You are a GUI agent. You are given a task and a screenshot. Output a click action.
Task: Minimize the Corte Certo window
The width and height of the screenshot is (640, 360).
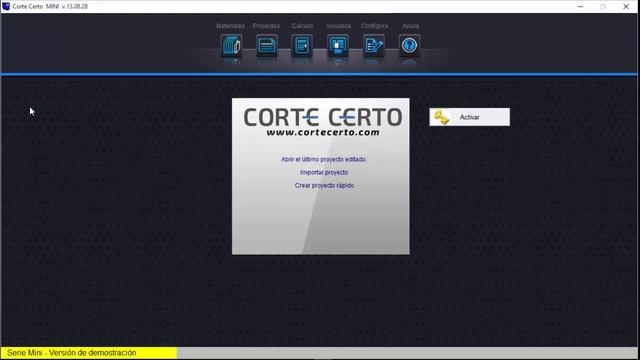pos(580,7)
